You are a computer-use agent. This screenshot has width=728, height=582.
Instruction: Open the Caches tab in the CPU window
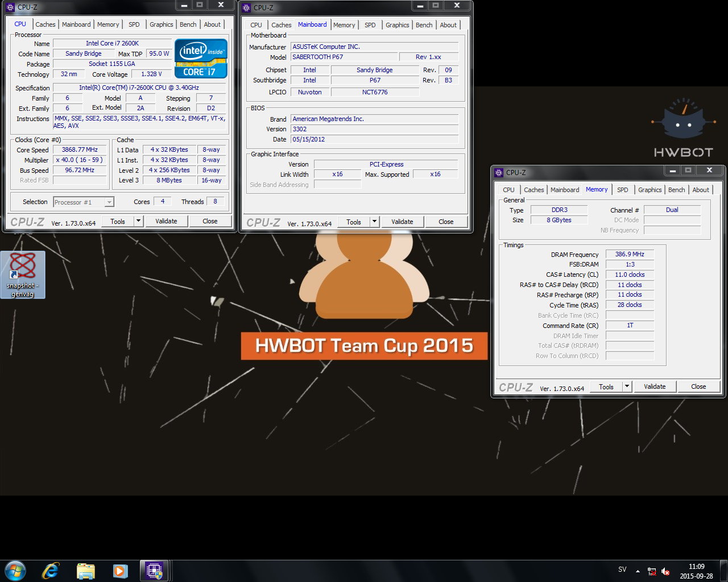pos(45,24)
